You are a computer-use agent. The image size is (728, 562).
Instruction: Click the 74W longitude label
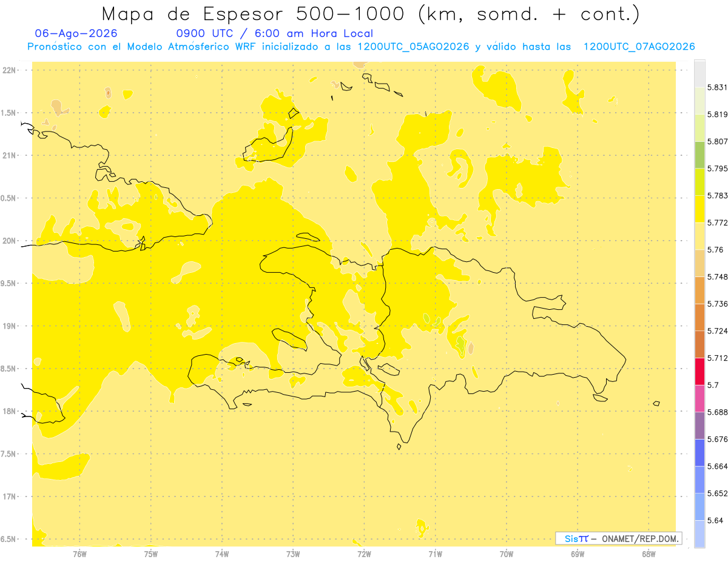coord(221,554)
